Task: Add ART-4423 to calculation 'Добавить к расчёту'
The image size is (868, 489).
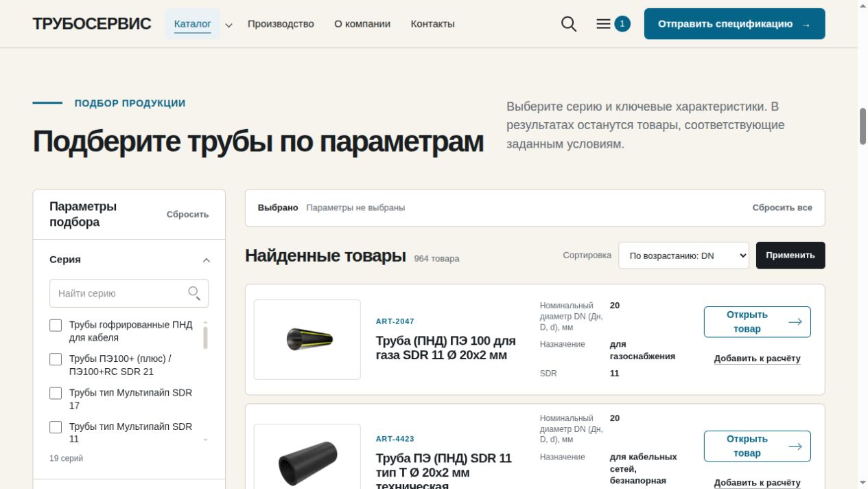Action: pos(758,483)
